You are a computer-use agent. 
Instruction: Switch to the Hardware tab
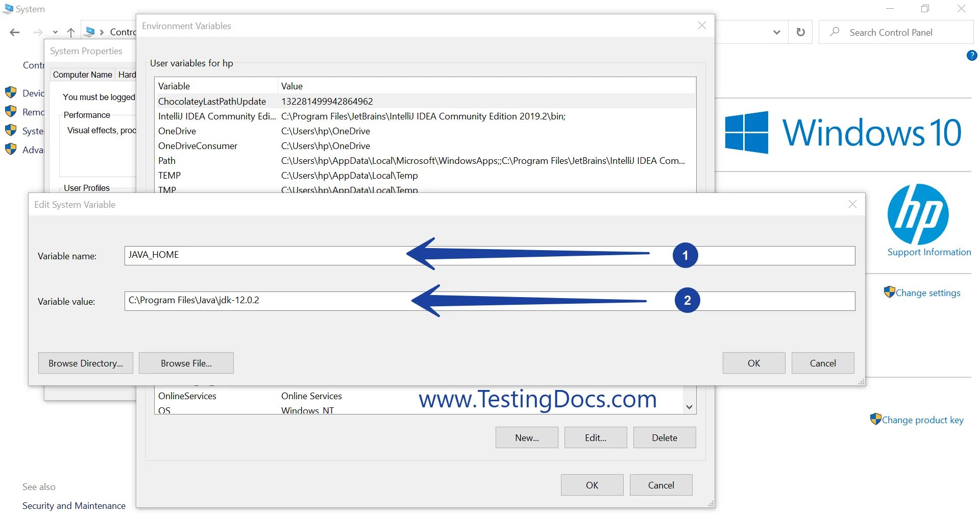coord(127,75)
